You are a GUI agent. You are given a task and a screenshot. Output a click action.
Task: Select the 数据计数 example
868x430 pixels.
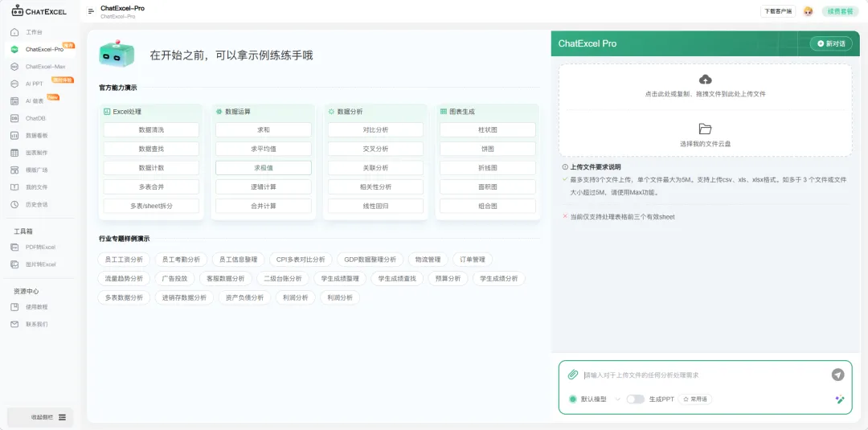(151, 168)
